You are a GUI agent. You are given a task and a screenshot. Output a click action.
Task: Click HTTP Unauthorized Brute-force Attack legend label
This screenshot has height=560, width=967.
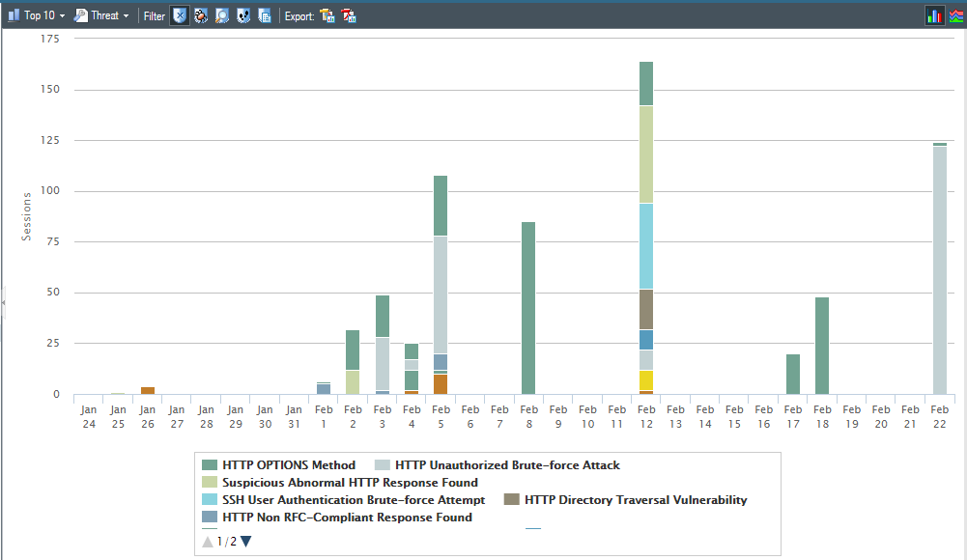(507, 465)
